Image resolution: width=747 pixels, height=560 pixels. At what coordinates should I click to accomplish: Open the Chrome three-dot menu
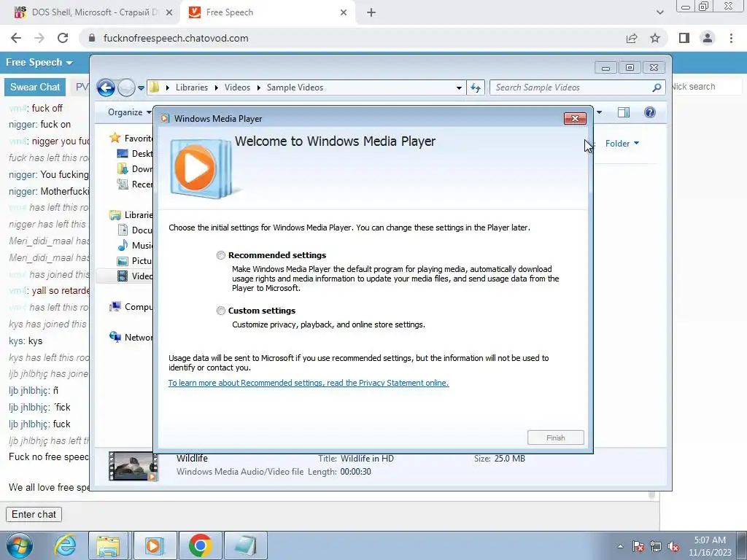[731, 38]
